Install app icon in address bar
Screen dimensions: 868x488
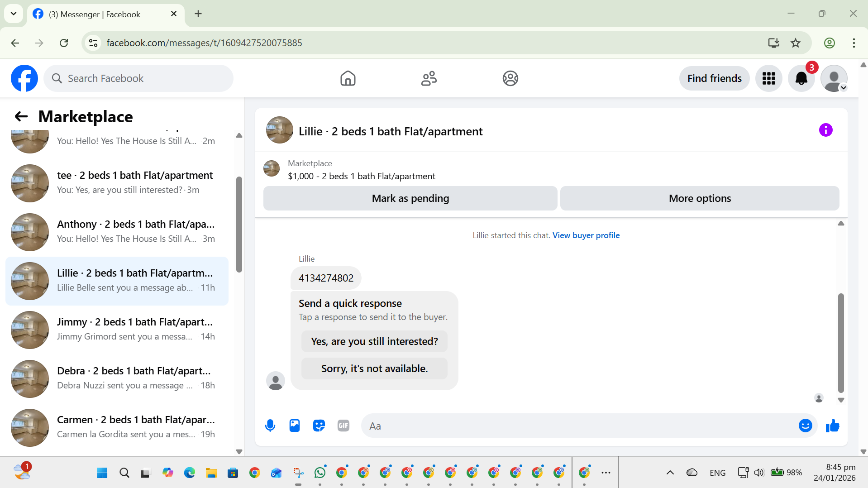(x=773, y=43)
